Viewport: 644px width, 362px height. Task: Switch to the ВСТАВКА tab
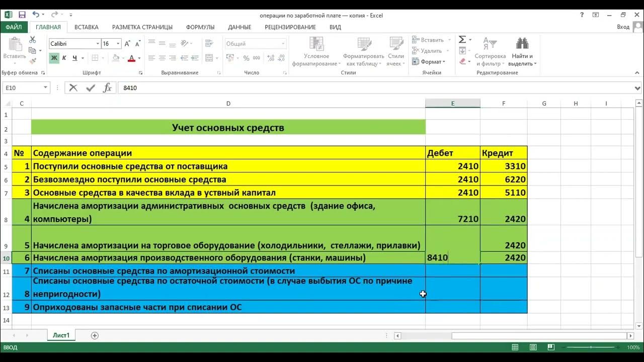pyautogui.click(x=87, y=27)
